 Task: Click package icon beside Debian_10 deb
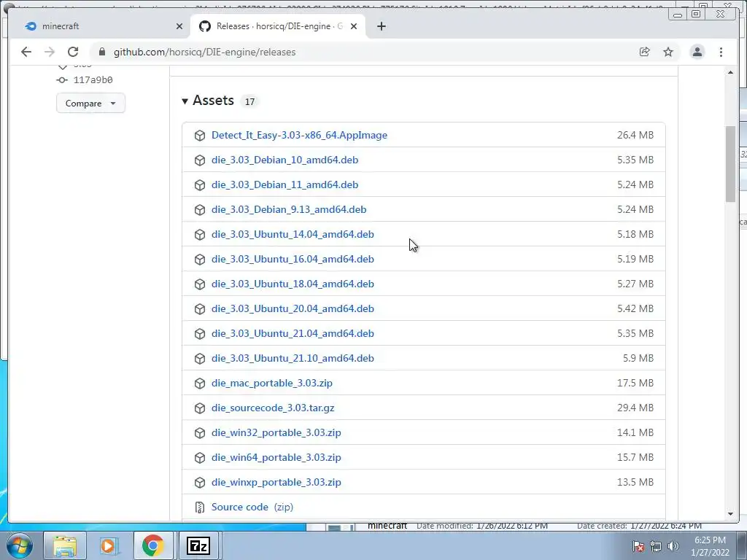coord(200,160)
